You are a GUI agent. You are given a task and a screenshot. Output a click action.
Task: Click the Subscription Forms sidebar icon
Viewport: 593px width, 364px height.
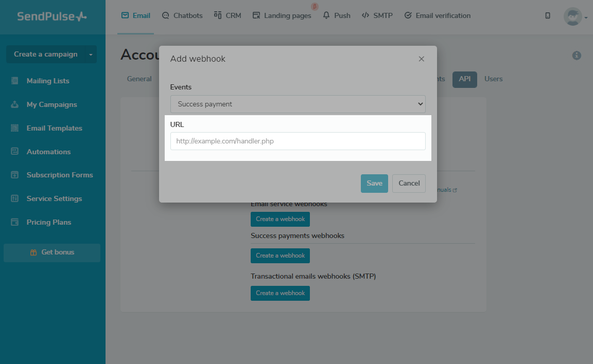[x=15, y=175]
